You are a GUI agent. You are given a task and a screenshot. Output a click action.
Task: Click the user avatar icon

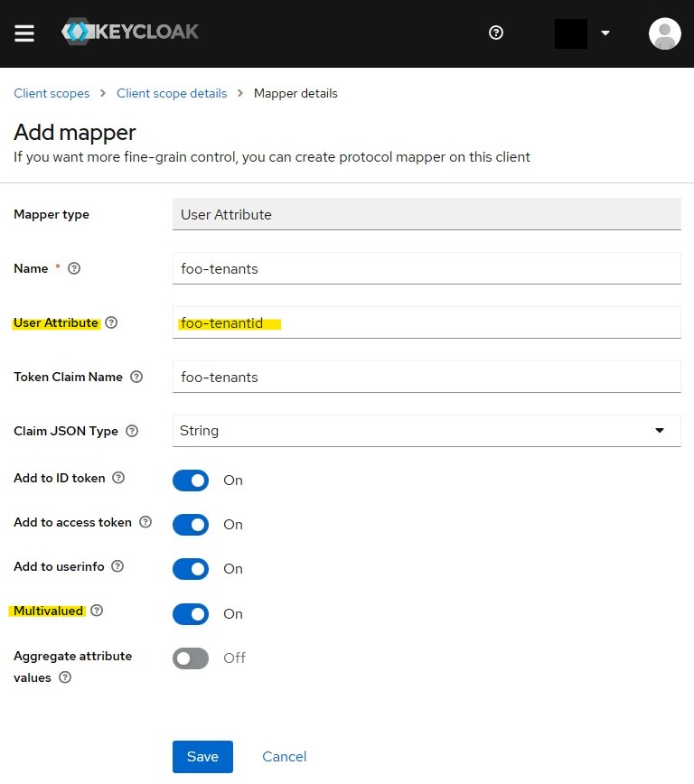[664, 33]
